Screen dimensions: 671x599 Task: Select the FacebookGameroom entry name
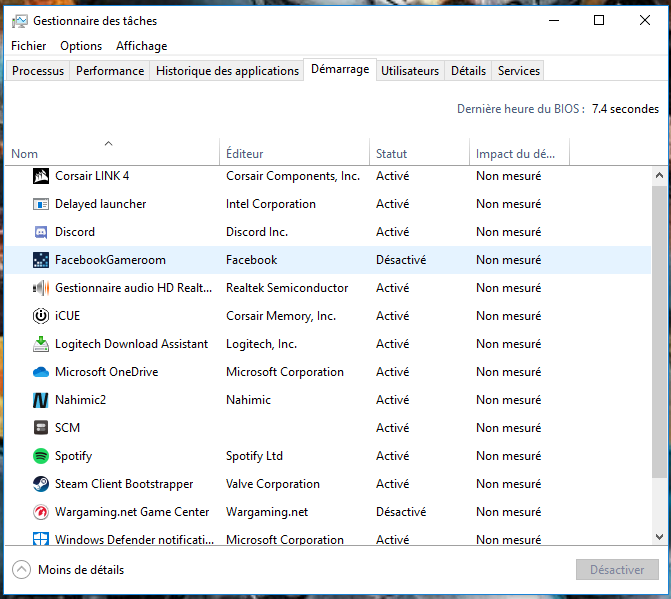(110, 260)
